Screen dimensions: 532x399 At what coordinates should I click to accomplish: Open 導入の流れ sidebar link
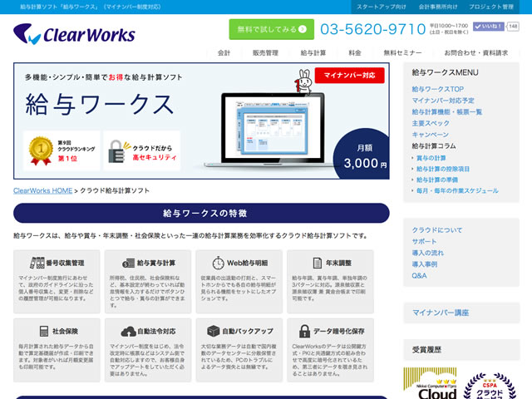click(x=427, y=253)
